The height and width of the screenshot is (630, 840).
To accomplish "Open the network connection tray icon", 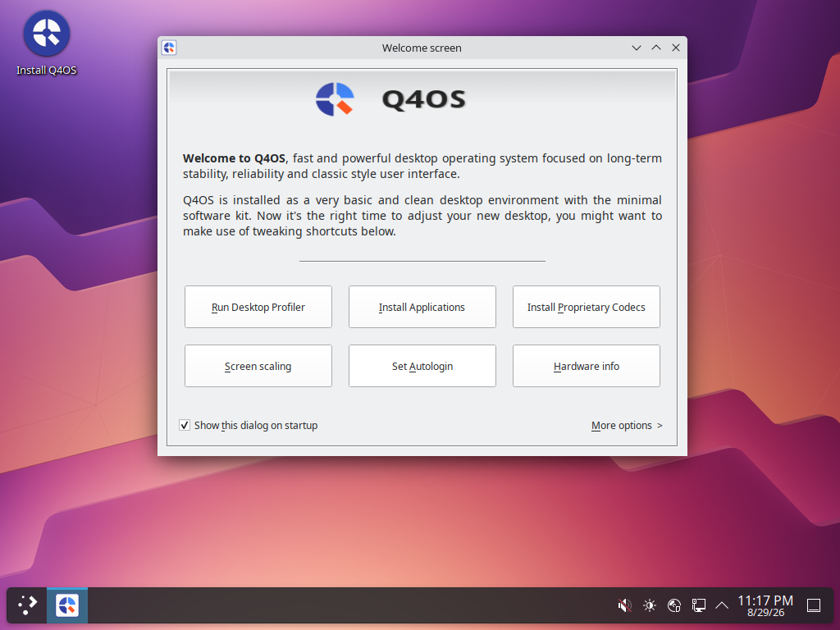I will coord(699,605).
